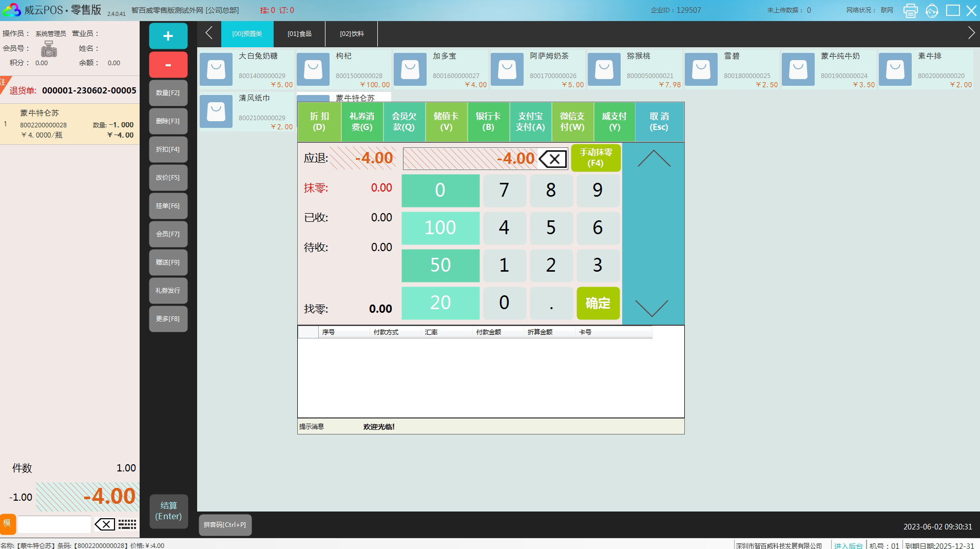Click 取消(Esc) to cancel payment

(x=659, y=122)
